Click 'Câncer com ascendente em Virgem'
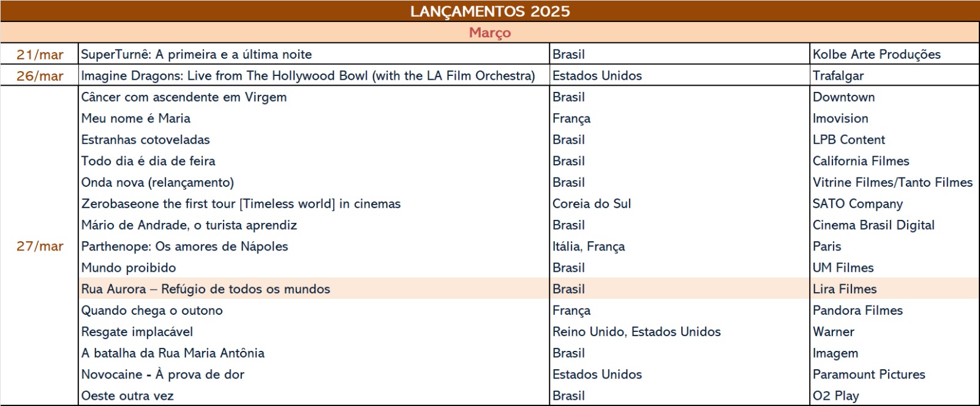 184,97
